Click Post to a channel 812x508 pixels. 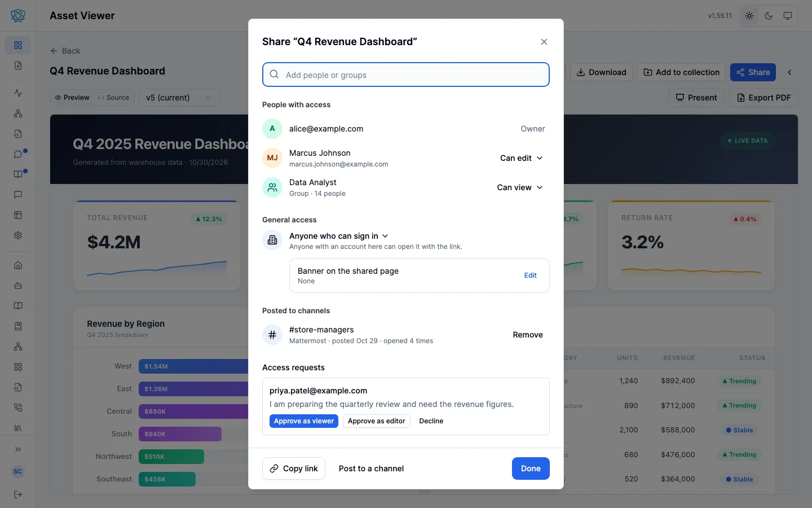click(371, 468)
